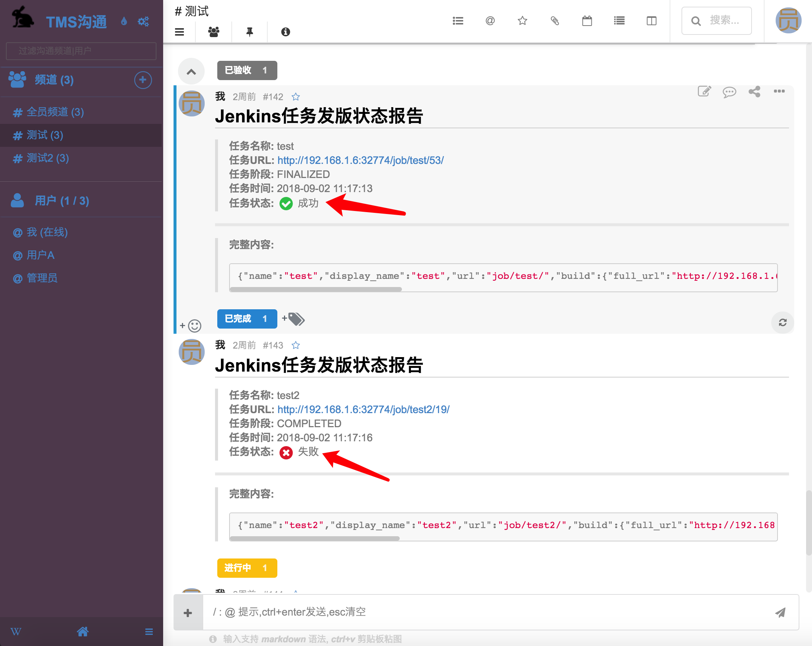The width and height of the screenshot is (812, 646).
Task: Open user avatar at top right
Action: (x=788, y=21)
